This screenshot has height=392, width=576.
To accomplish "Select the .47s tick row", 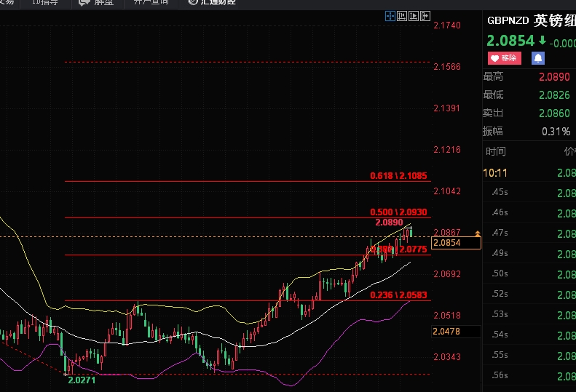I will (x=529, y=233).
